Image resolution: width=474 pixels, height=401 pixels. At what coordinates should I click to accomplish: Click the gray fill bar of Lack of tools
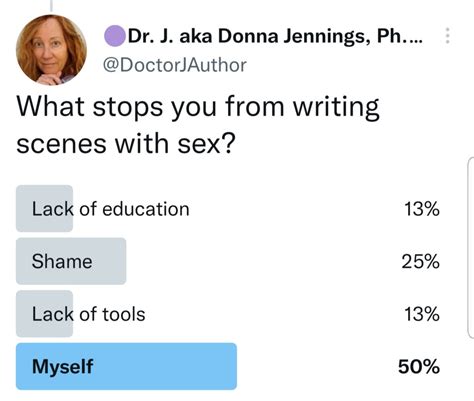(44, 314)
